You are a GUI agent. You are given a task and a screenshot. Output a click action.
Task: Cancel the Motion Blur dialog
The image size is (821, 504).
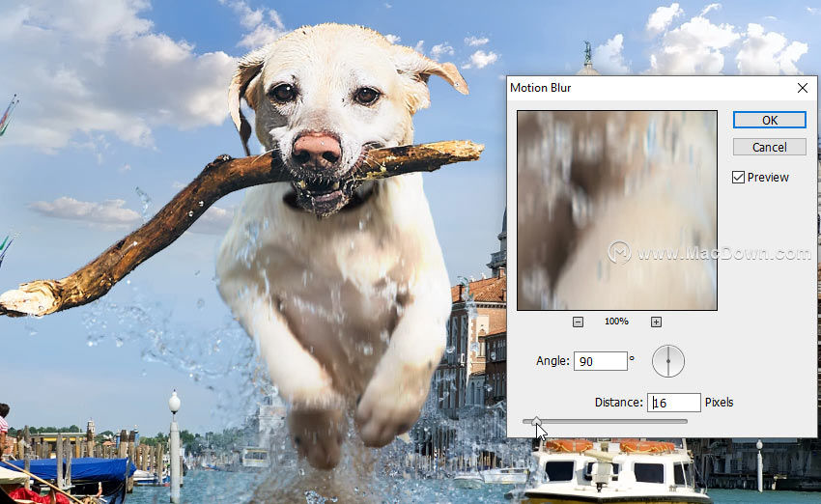769,147
